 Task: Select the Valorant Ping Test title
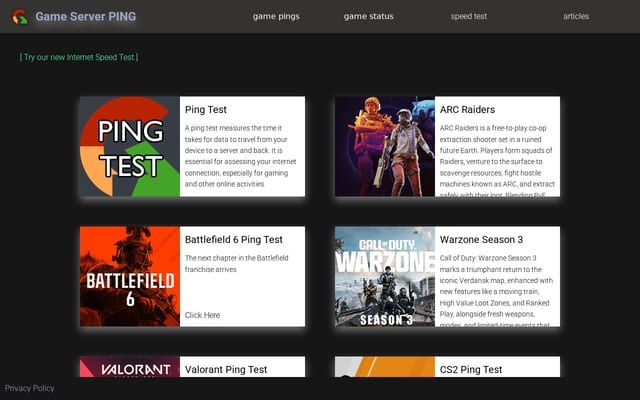(x=226, y=369)
